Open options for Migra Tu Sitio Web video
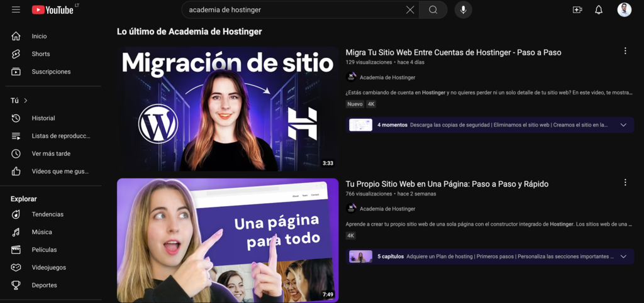This screenshot has height=303, width=644. pos(625,51)
